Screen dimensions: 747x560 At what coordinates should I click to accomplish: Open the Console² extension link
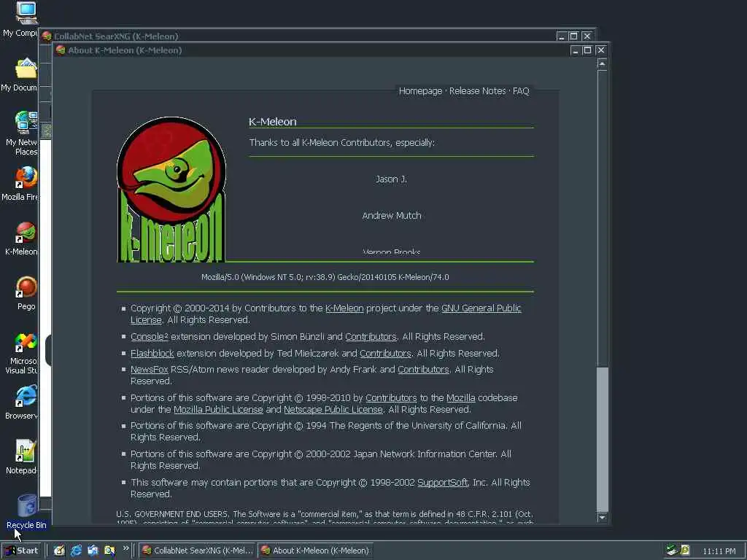point(149,337)
